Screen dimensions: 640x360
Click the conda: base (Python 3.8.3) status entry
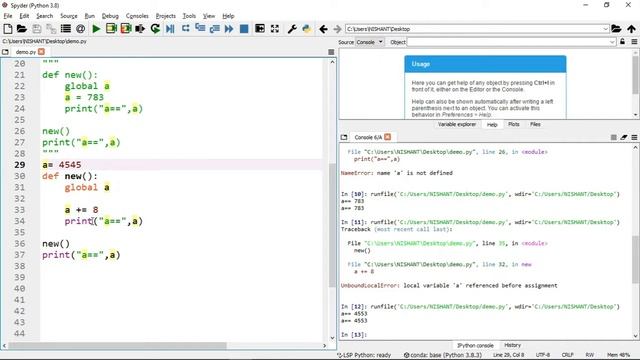pyautogui.click(x=443, y=355)
